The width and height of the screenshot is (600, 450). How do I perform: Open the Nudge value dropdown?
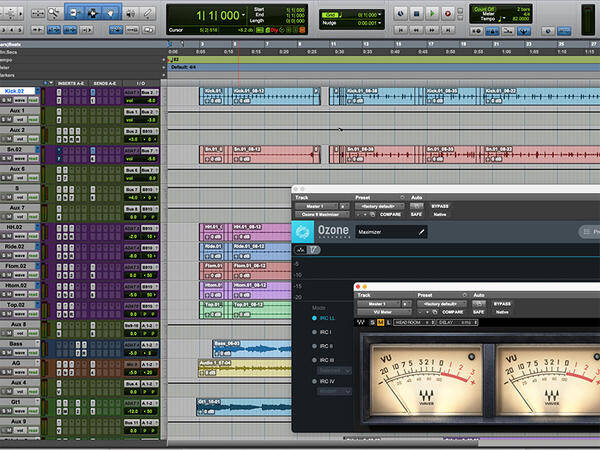point(379,23)
